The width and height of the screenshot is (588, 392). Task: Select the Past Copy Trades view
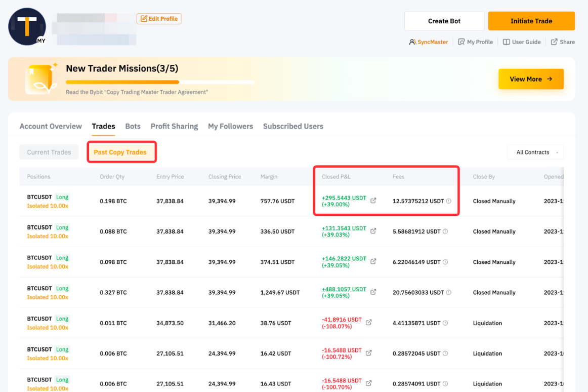click(x=120, y=152)
